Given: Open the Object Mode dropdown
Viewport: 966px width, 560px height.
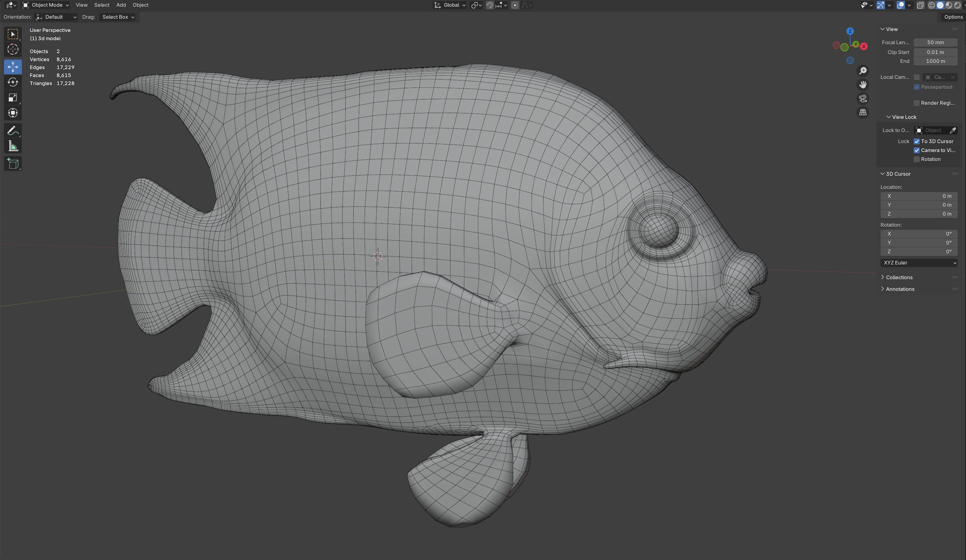Looking at the screenshot, I should pos(45,5).
